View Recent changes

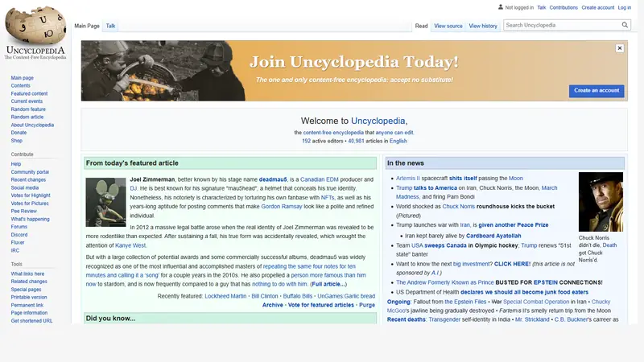[28, 179]
